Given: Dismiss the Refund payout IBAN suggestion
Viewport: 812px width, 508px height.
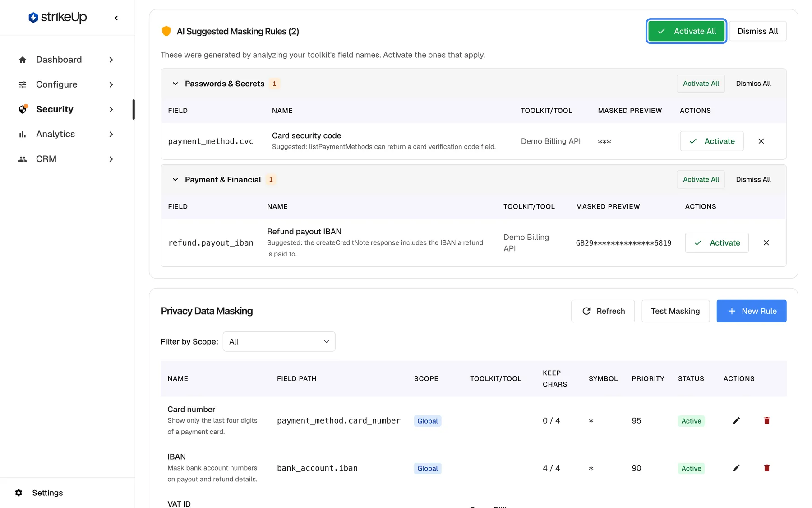Looking at the screenshot, I should [x=766, y=243].
